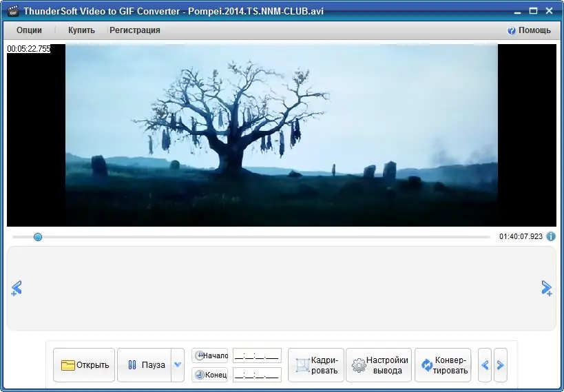This screenshot has height=392, width=564.
Task: Start conversion with Конвертировать button
Action: click(443, 365)
